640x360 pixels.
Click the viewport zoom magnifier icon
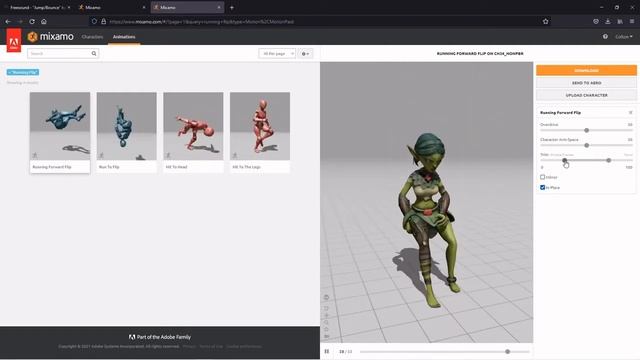point(326,322)
